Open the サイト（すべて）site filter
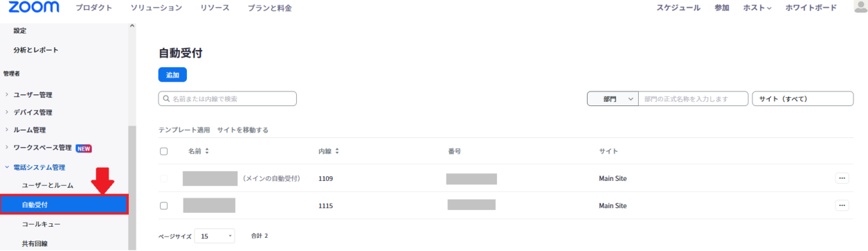This screenshot has height=251, width=868. [x=803, y=99]
